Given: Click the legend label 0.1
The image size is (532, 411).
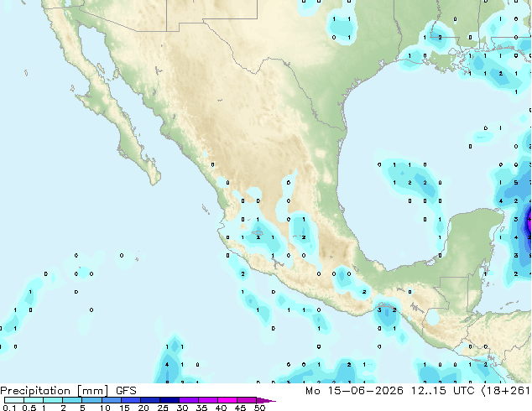Looking at the screenshot, I should click(9, 408).
